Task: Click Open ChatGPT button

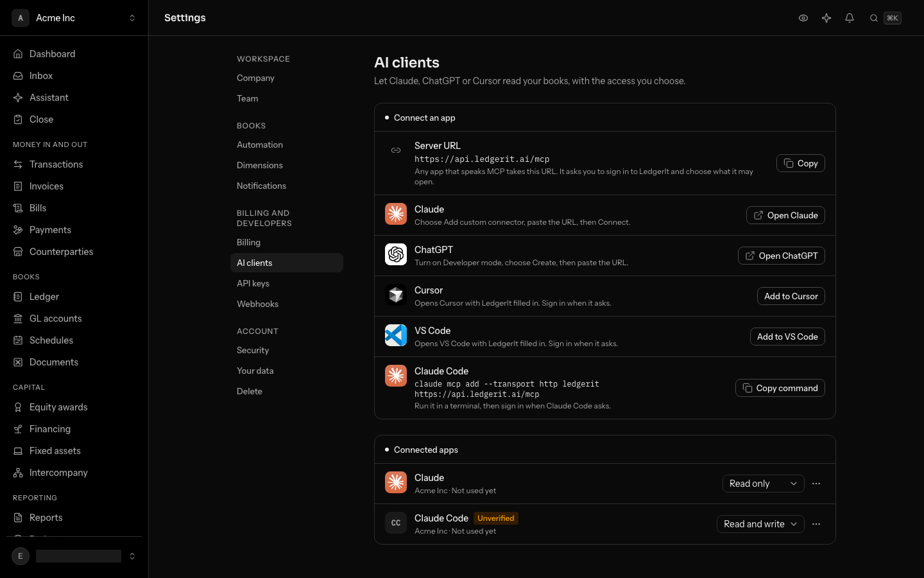Action: click(x=781, y=256)
